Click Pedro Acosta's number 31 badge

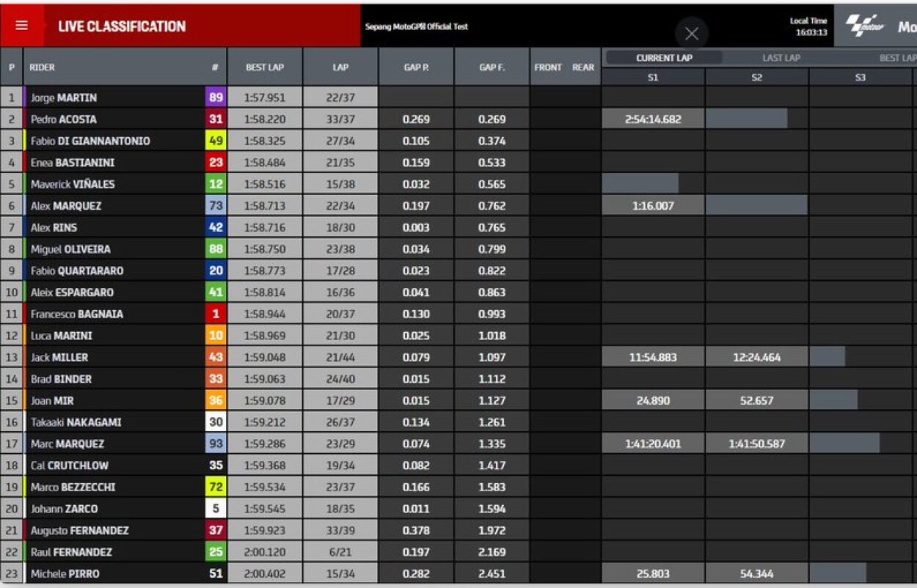tap(216, 120)
